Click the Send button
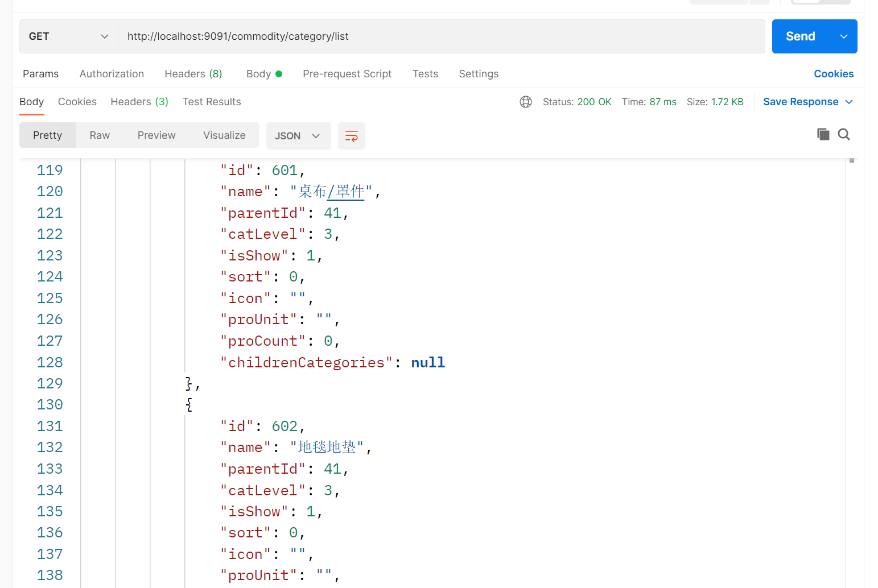 click(x=801, y=36)
